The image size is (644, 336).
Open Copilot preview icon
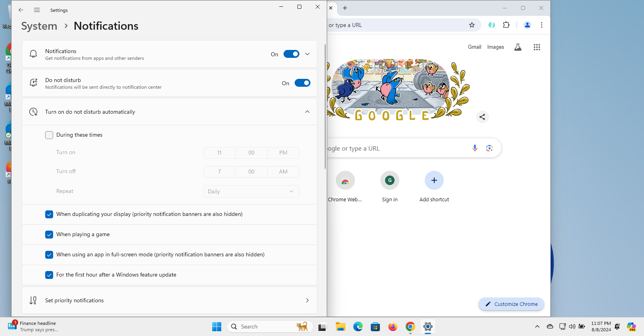click(x=631, y=326)
